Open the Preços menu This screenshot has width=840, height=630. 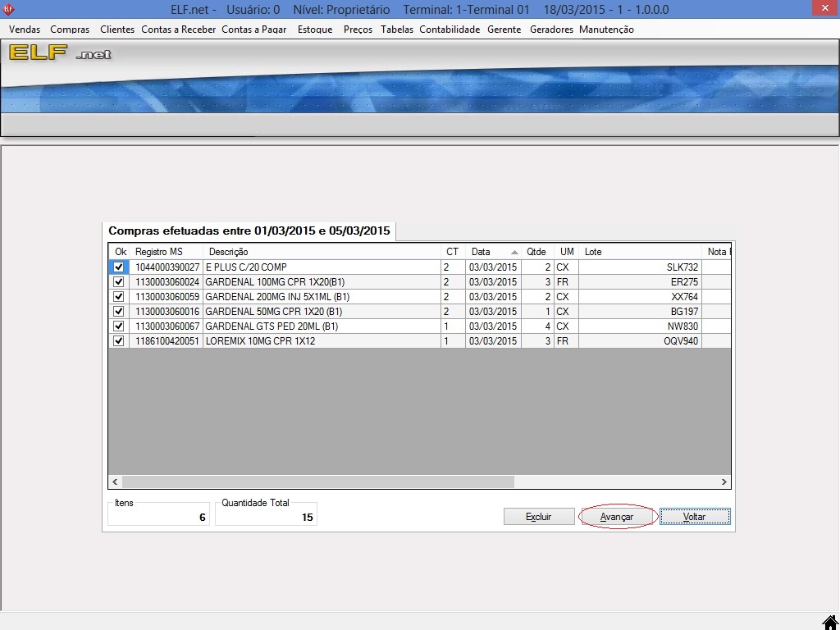tap(358, 30)
